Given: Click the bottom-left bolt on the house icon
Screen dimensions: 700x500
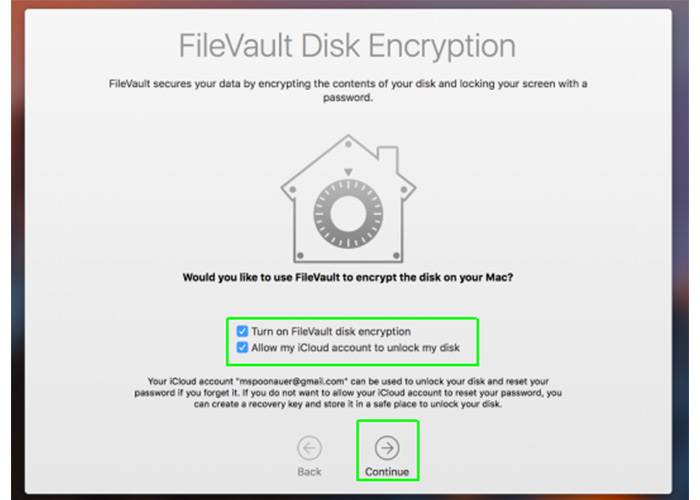Looking at the screenshot, I should coord(300,256).
